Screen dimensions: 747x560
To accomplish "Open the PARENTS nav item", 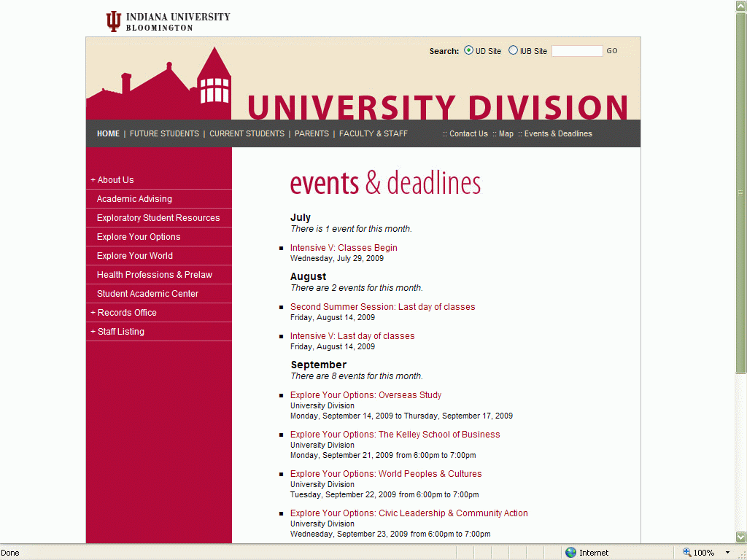I will [311, 134].
